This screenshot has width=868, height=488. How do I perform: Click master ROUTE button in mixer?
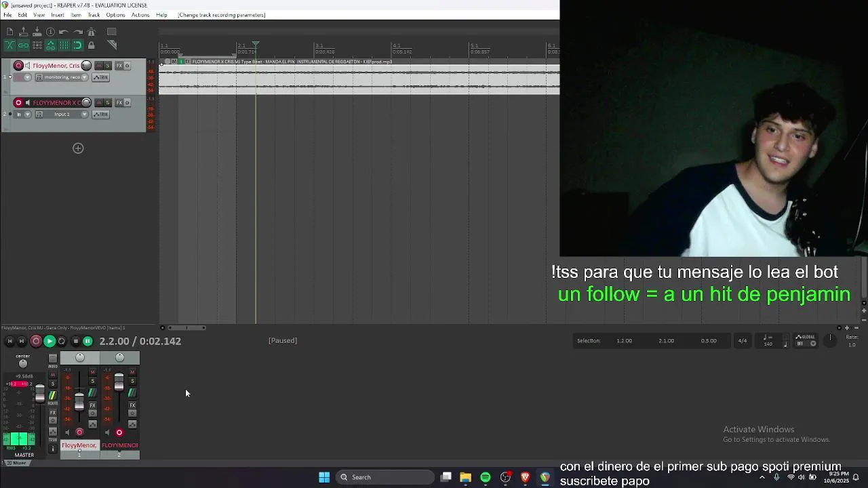point(53,396)
